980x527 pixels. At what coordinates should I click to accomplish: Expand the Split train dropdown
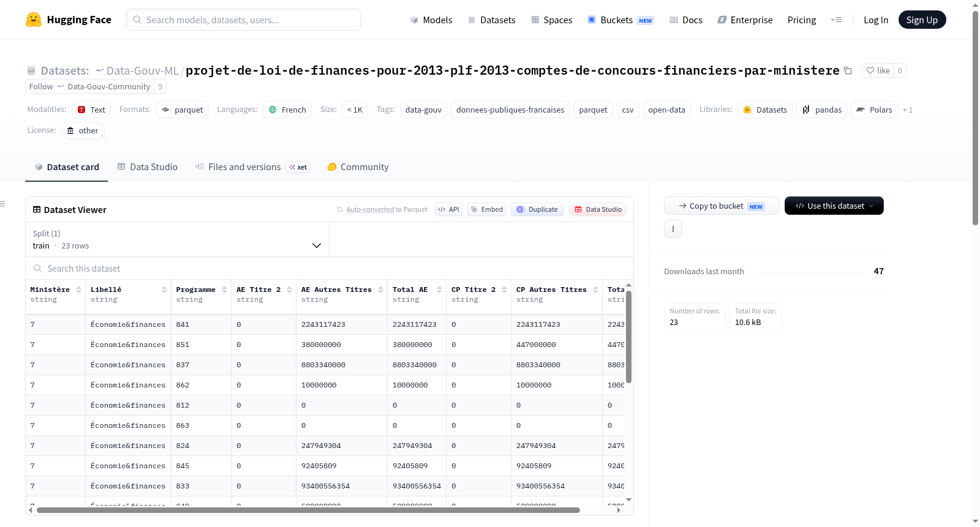coord(177,239)
